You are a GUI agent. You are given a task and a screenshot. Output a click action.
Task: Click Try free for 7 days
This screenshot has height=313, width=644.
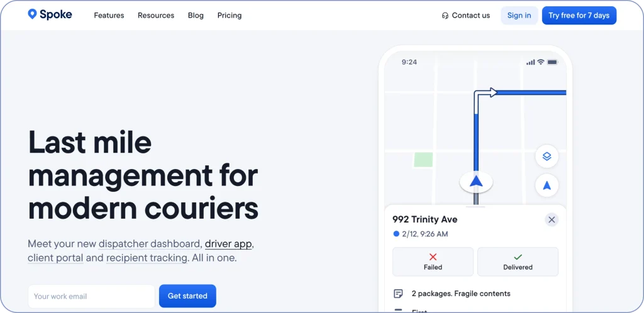coord(579,16)
